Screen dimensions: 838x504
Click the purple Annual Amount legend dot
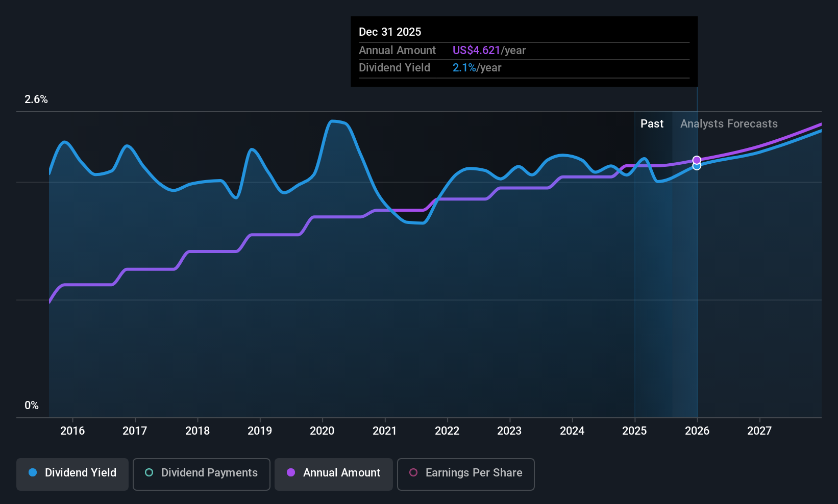pos(291,473)
